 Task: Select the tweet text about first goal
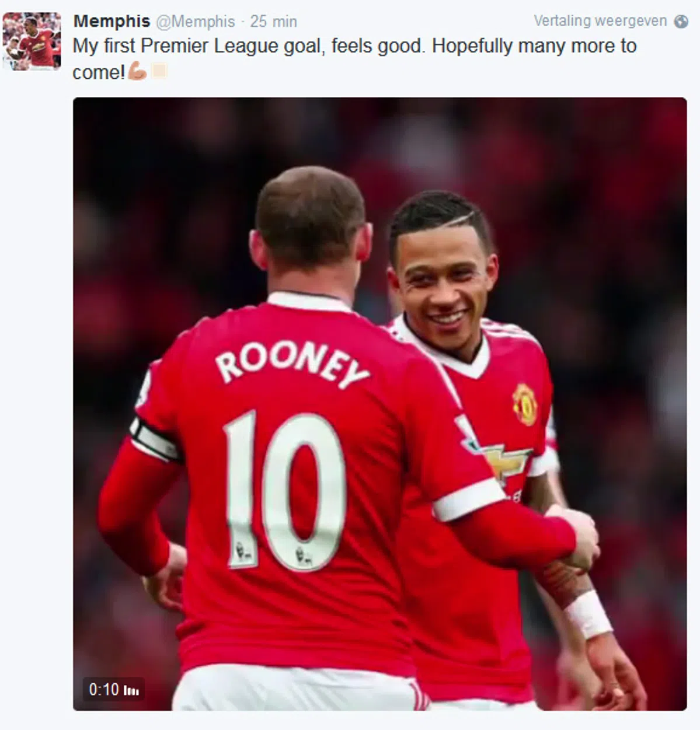coord(354,59)
